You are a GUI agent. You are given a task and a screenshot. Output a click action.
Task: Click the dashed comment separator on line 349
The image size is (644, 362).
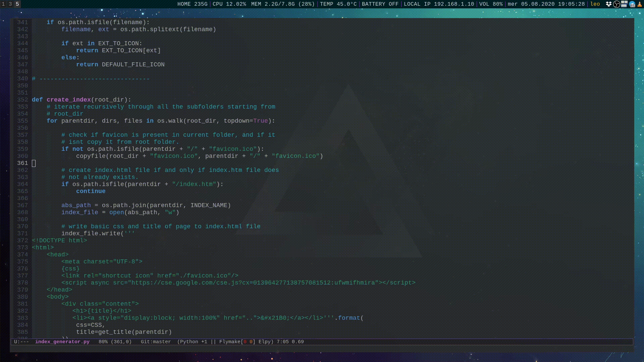click(91, 79)
